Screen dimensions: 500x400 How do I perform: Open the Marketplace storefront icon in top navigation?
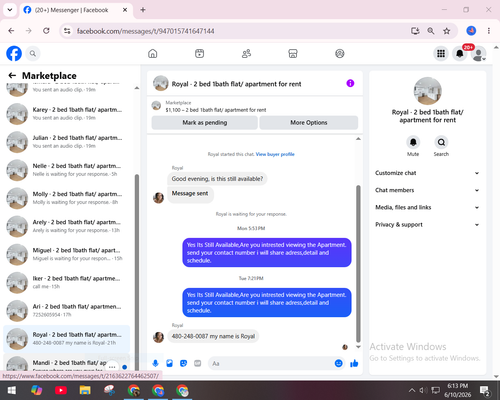point(293,53)
